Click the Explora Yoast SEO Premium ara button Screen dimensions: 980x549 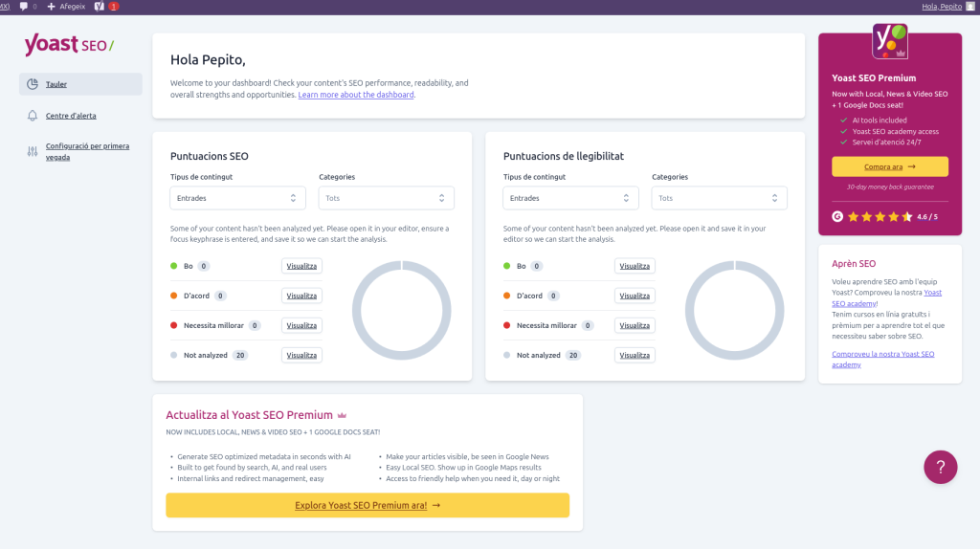[367, 505]
